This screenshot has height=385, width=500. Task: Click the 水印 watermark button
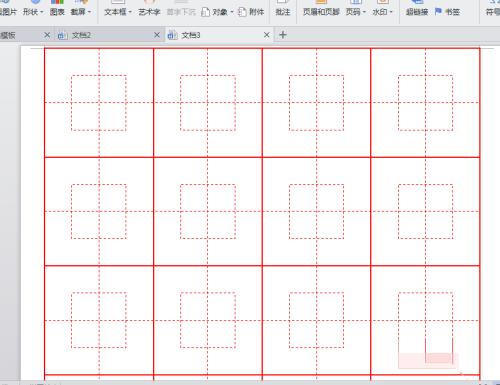coord(380,12)
